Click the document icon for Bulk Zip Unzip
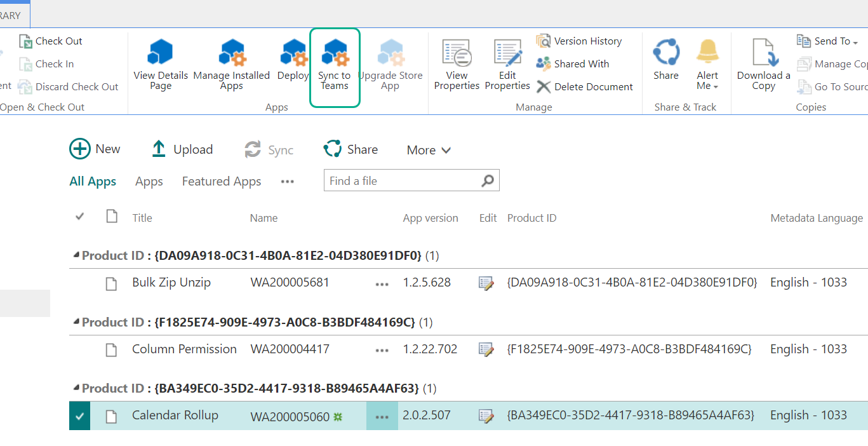The height and width of the screenshot is (446, 868). pyautogui.click(x=111, y=283)
